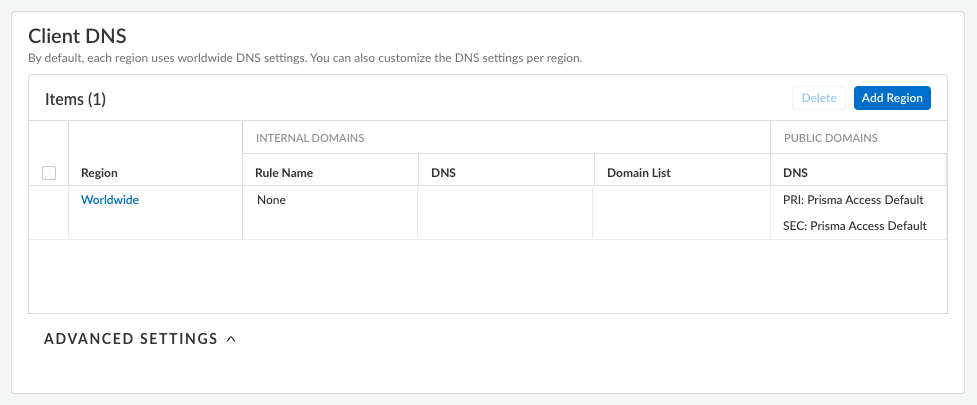
Task: Click the Domain List column header
Action: pyautogui.click(x=639, y=173)
